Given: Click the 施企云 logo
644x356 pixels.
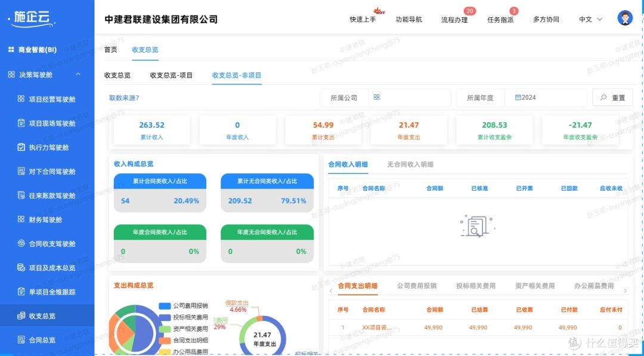Looking at the screenshot, I should point(31,18).
